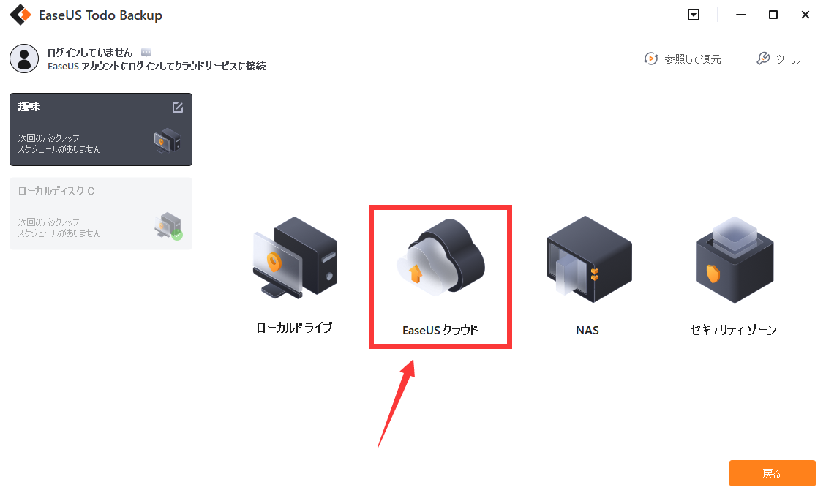Viewport: 826px width, 504px height.
Task: Click the EaseUS クラウド text label
Action: pyautogui.click(x=440, y=330)
